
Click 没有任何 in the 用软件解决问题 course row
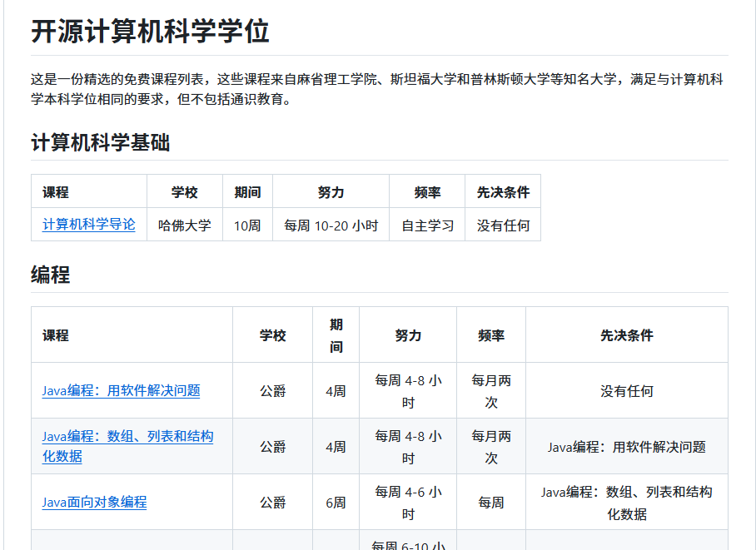627,391
